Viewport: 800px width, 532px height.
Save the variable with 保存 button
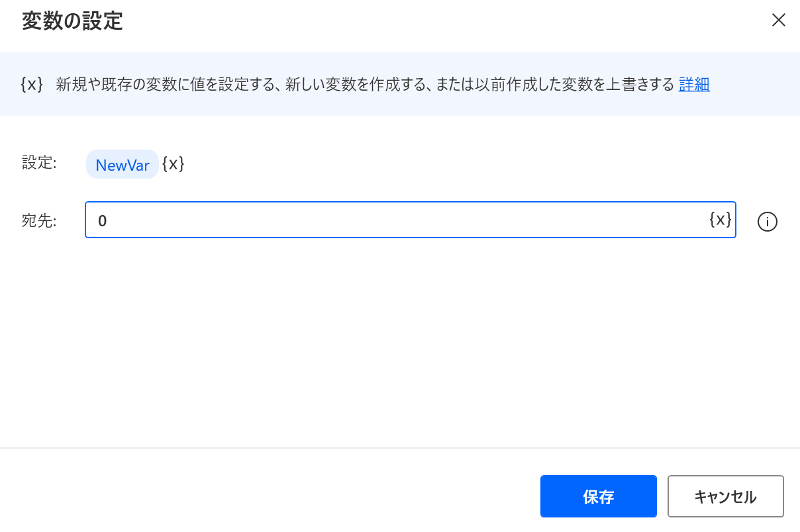point(599,496)
